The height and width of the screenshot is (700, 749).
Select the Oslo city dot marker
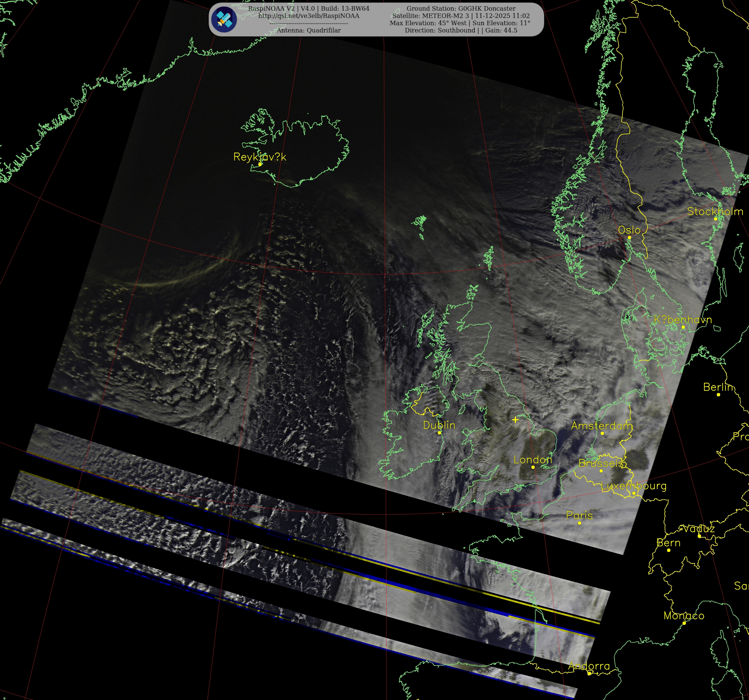click(629, 237)
